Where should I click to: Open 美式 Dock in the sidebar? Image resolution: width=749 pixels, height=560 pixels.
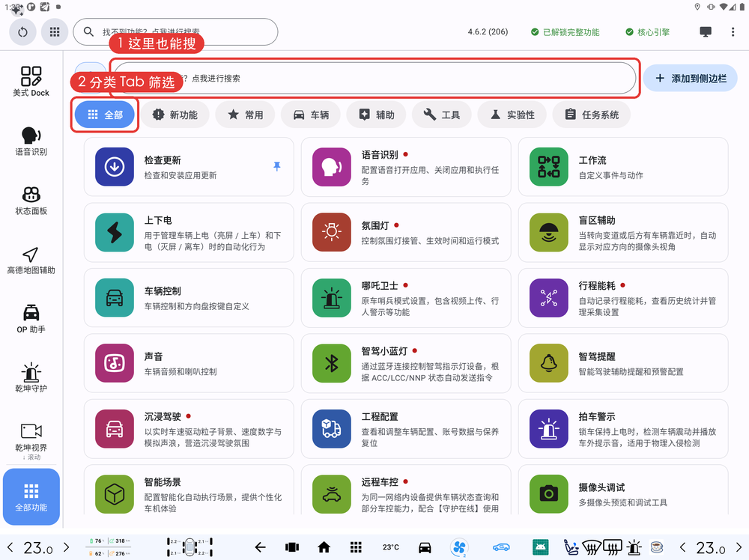click(31, 82)
